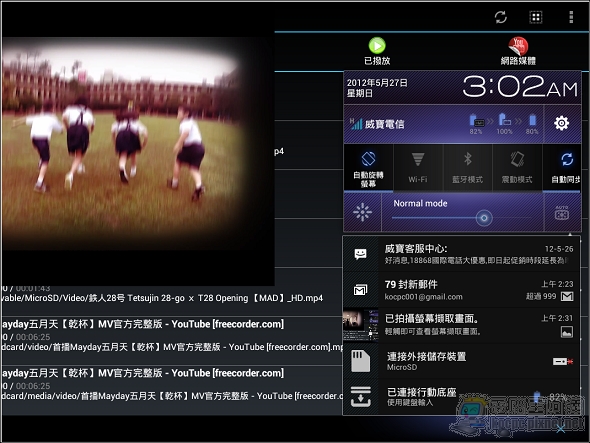Click the brightness slider handle
The height and width of the screenshot is (443, 590).
(484, 218)
